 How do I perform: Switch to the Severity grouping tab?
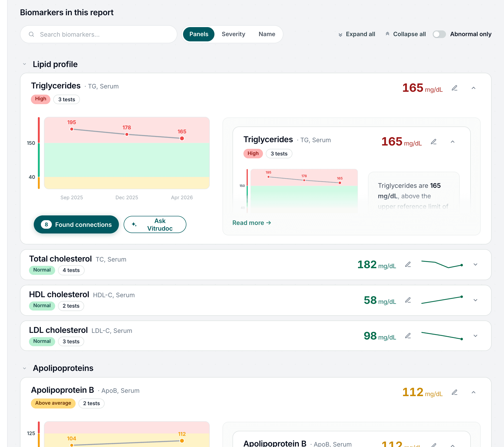[x=233, y=34]
